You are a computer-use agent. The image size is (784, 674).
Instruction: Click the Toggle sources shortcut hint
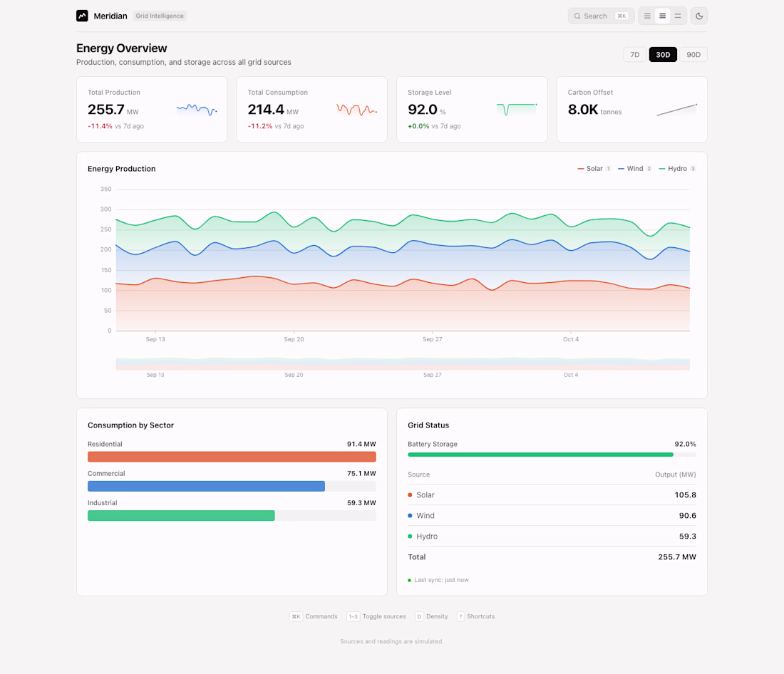(x=376, y=616)
